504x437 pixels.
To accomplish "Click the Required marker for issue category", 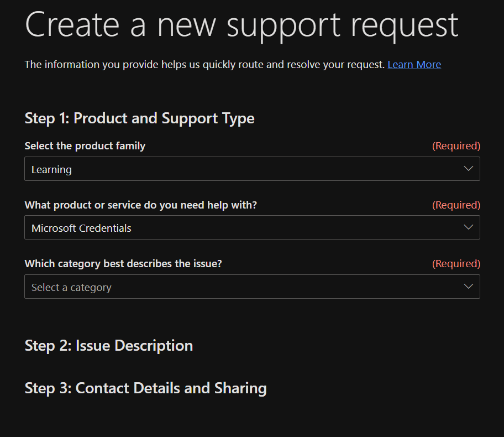I will point(456,264).
